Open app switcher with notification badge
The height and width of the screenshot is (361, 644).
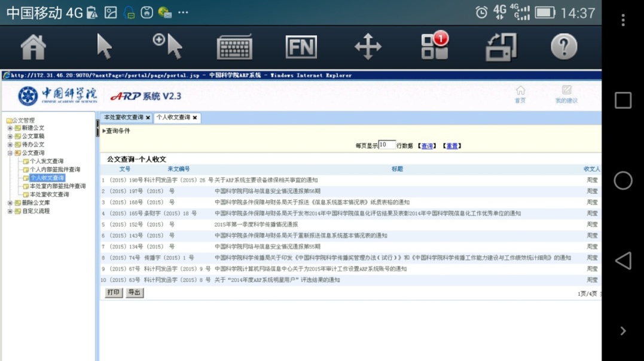(x=435, y=46)
